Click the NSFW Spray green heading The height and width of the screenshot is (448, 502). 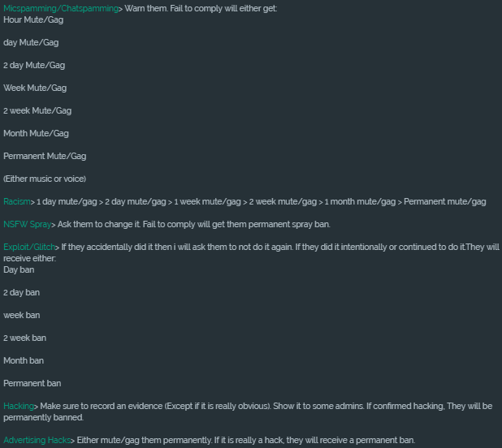tap(28, 225)
